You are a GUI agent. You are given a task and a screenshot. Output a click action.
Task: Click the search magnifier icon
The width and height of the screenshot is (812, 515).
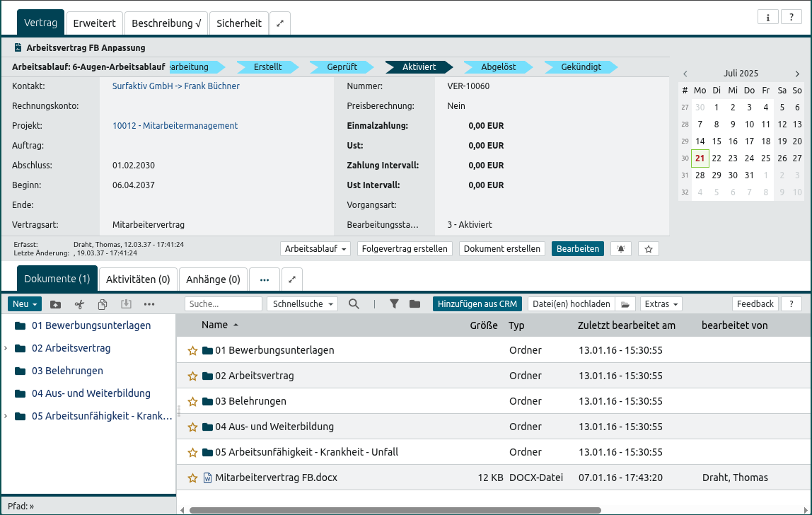(x=354, y=304)
